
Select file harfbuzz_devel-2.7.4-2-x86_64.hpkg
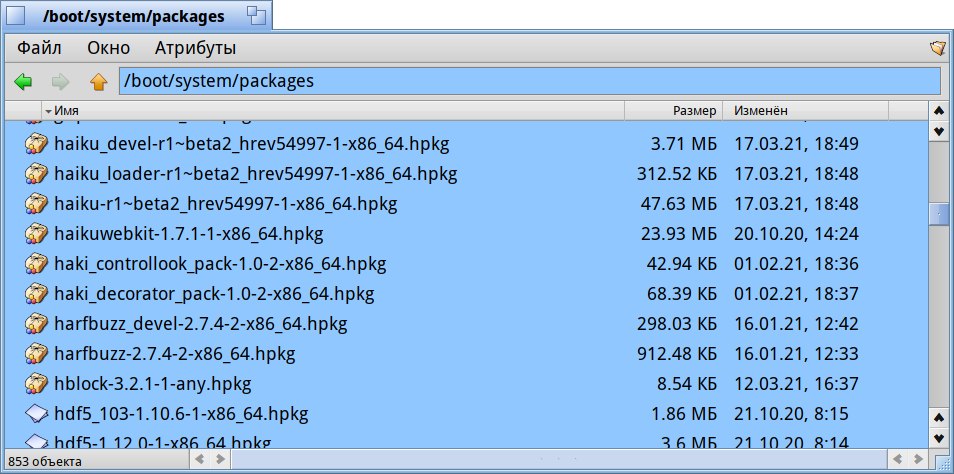(x=201, y=324)
